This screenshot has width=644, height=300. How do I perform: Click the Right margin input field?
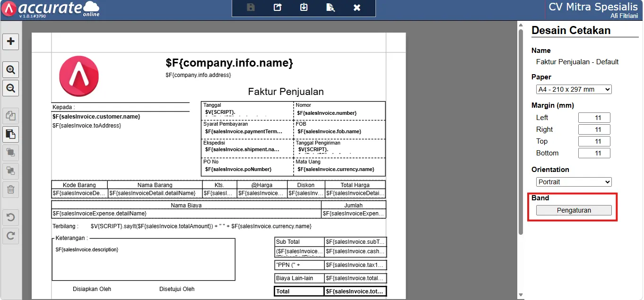594,129
